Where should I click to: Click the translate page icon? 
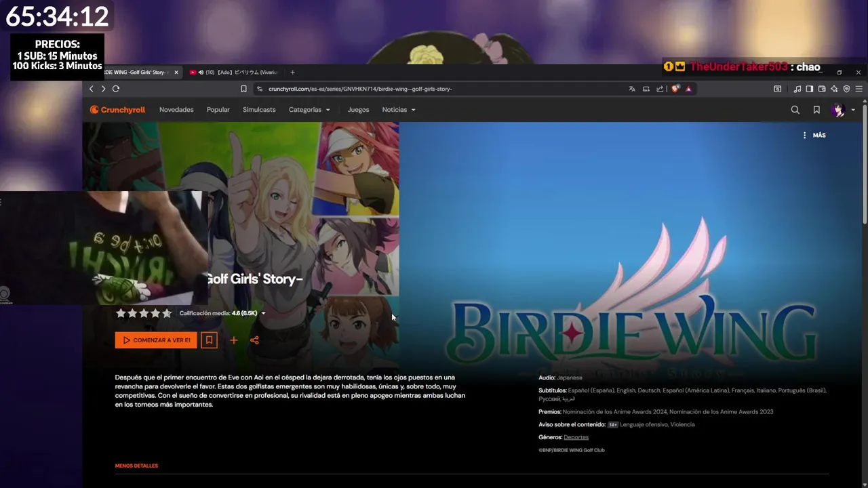click(x=632, y=89)
